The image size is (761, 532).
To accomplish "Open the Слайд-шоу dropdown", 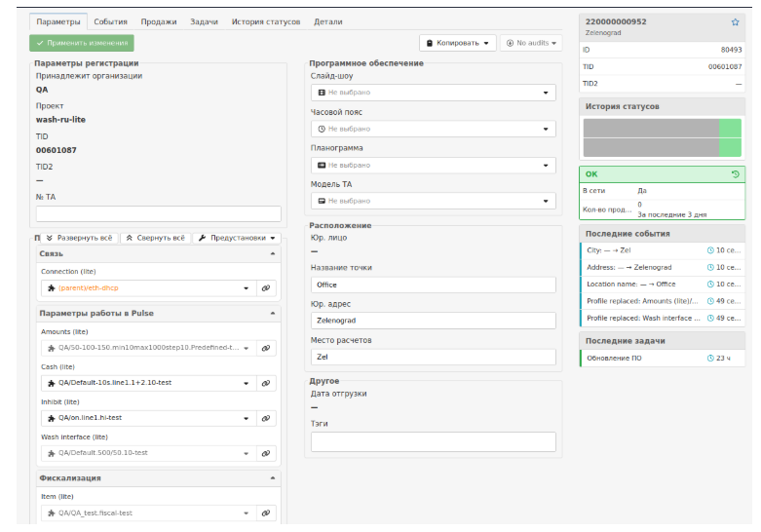I will click(x=433, y=93).
